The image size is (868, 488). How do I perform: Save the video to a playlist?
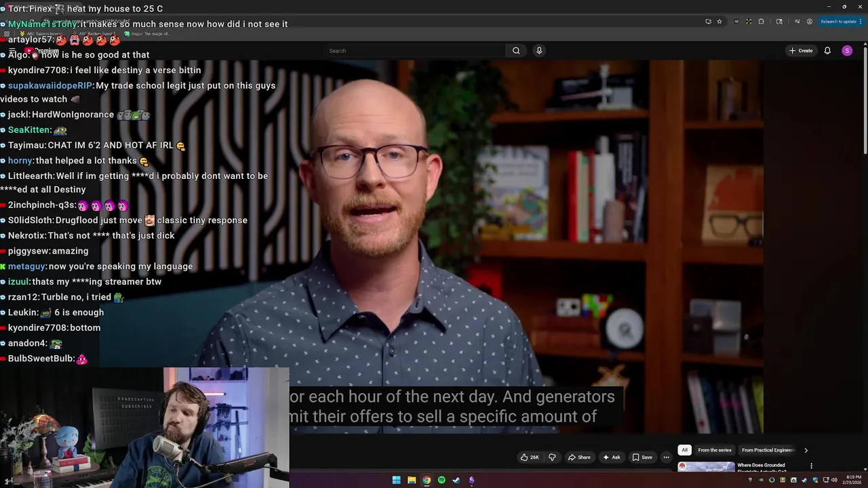[x=642, y=457]
